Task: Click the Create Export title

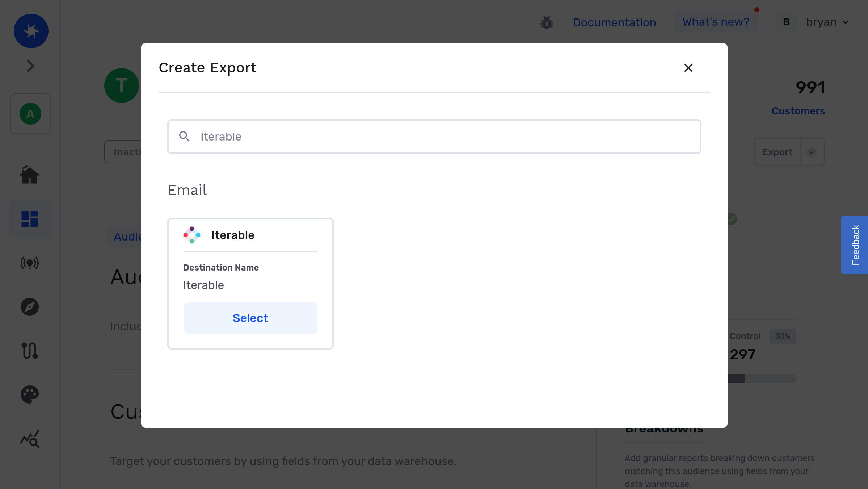Action: pyautogui.click(x=207, y=68)
